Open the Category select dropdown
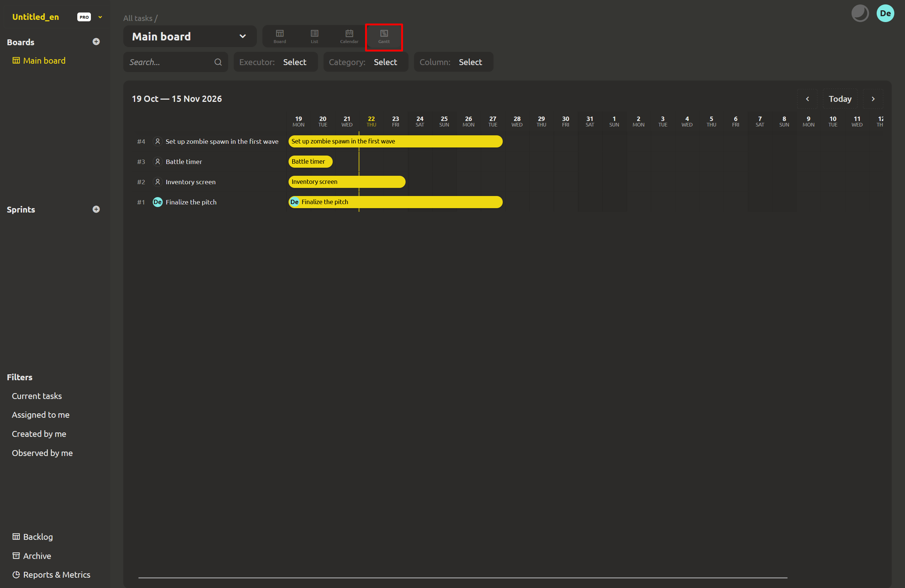Screen dimensions: 905x588 [x=366, y=62]
